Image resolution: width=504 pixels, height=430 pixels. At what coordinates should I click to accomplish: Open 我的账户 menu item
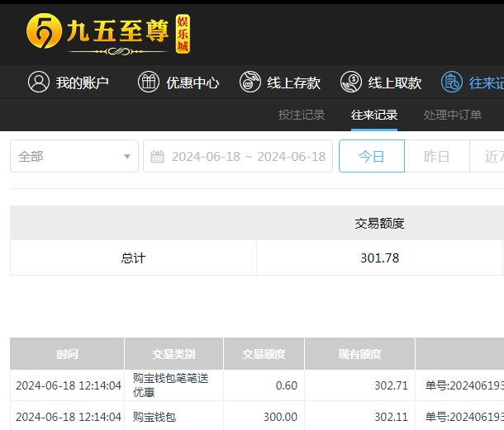(x=69, y=83)
